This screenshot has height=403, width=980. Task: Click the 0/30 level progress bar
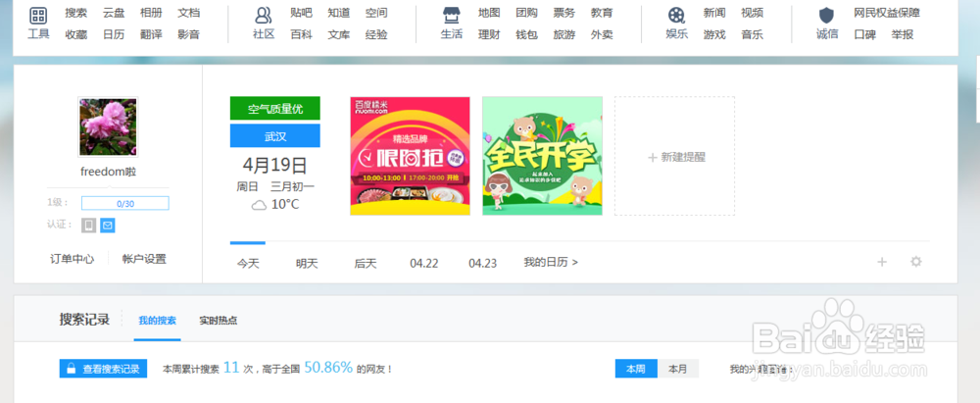click(x=125, y=203)
